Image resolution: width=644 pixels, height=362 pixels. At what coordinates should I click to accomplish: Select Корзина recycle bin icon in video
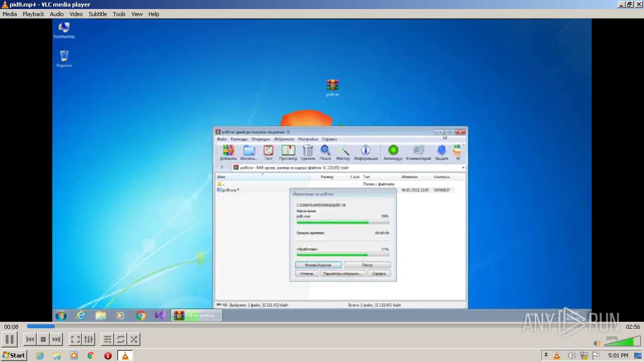64,59
